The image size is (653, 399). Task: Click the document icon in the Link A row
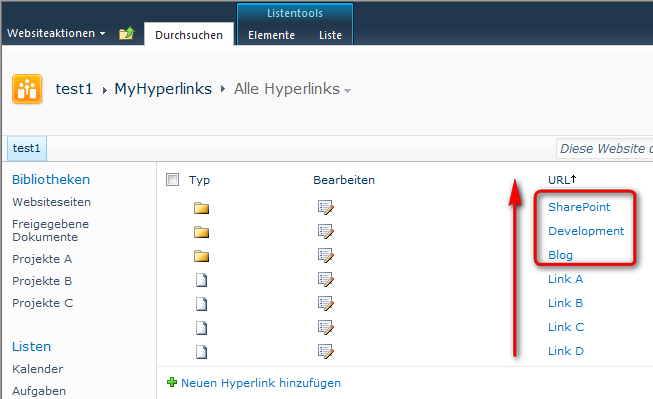point(202,280)
